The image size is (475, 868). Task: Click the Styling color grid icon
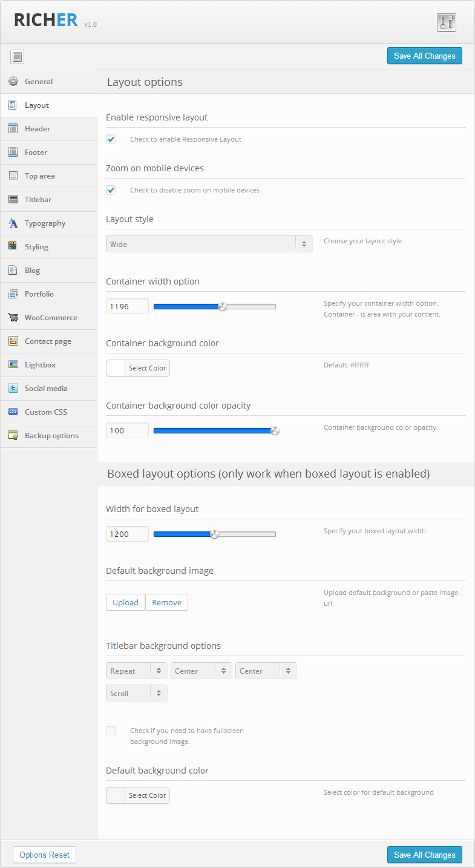[x=13, y=247]
